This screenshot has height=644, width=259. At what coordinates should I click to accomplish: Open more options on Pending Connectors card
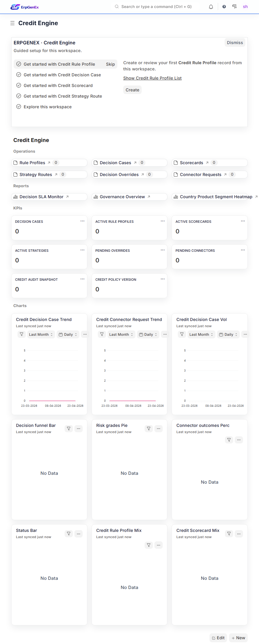[x=243, y=250]
